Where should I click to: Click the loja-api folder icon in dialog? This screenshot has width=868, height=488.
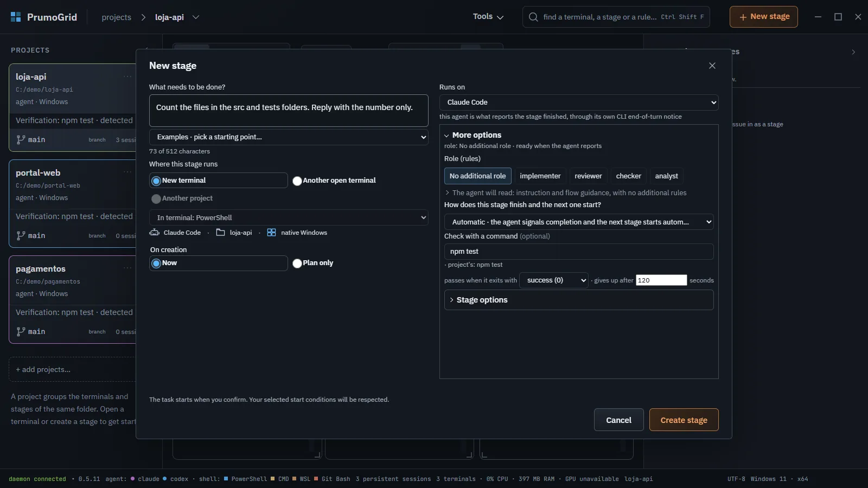pyautogui.click(x=220, y=233)
